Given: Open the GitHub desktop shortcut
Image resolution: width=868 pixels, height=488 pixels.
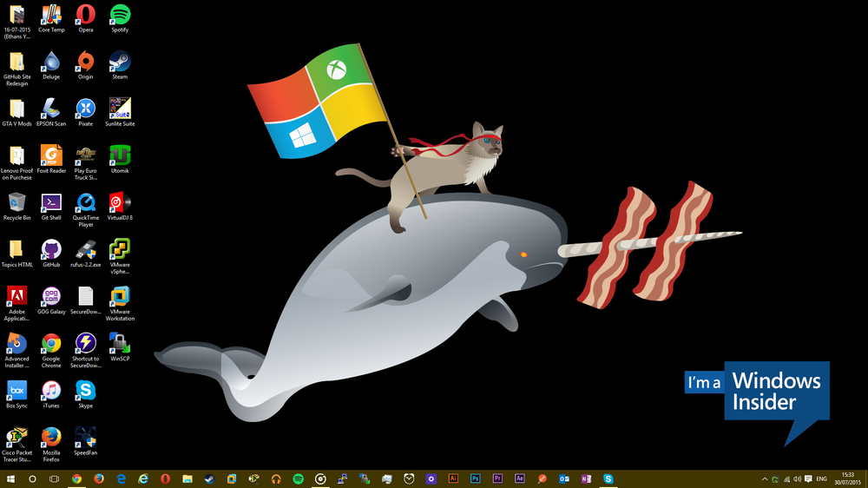Looking at the screenshot, I should (51, 254).
